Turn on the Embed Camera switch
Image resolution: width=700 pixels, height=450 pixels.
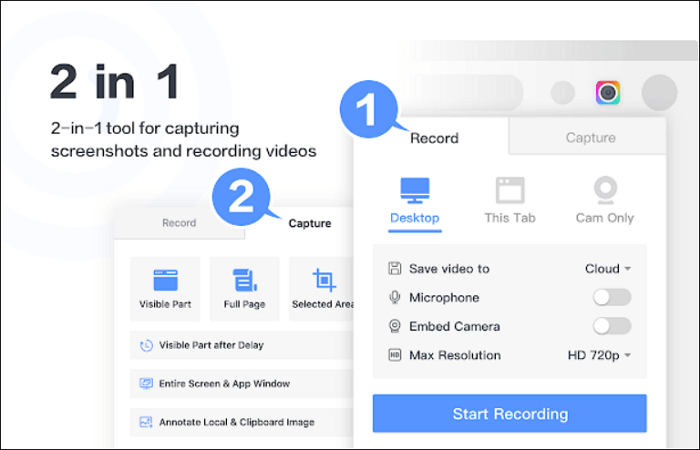pyautogui.click(x=611, y=326)
